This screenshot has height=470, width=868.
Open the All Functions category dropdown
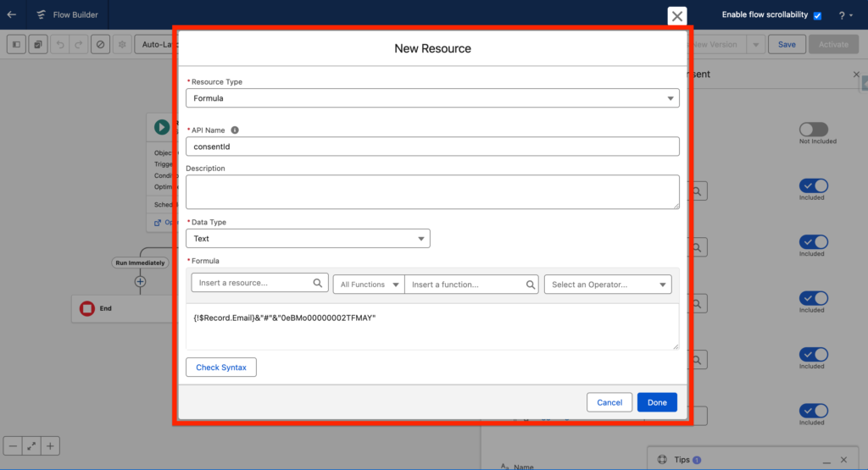point(368,285)
